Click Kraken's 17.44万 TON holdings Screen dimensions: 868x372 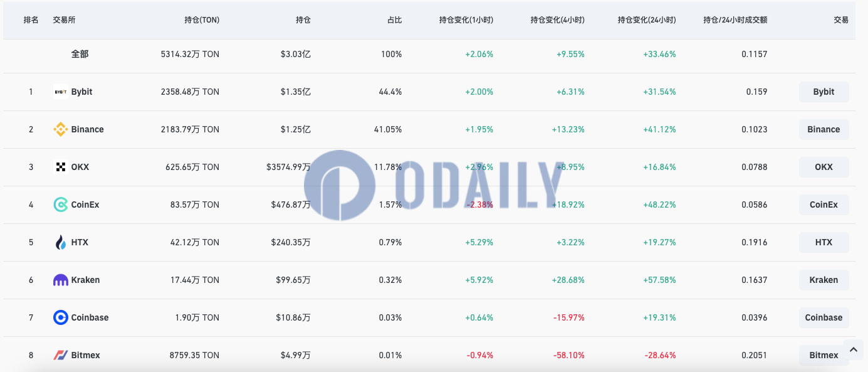tap(195, 280)
